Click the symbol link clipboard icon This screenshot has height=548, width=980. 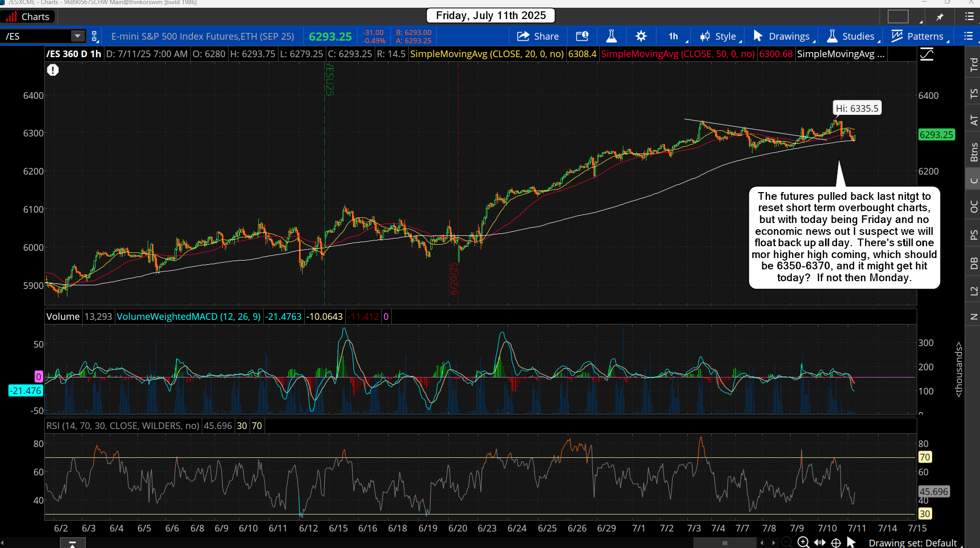click(95, 36)
